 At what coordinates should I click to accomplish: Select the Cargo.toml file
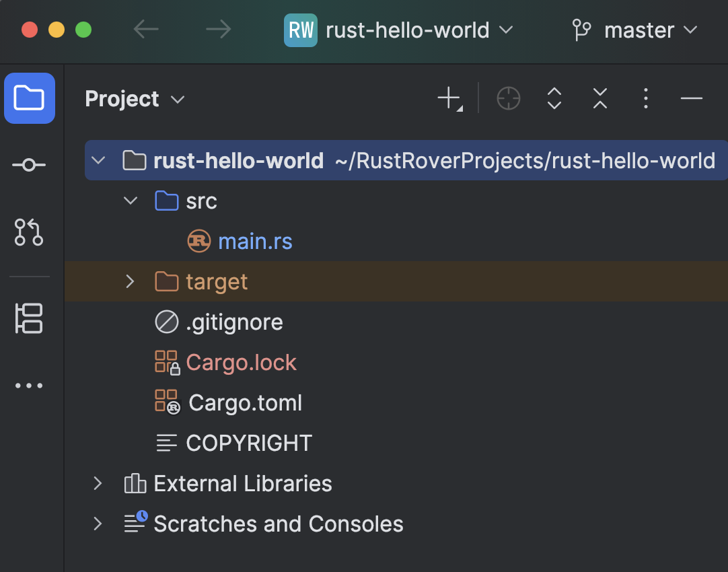click(x=244, y=402)
